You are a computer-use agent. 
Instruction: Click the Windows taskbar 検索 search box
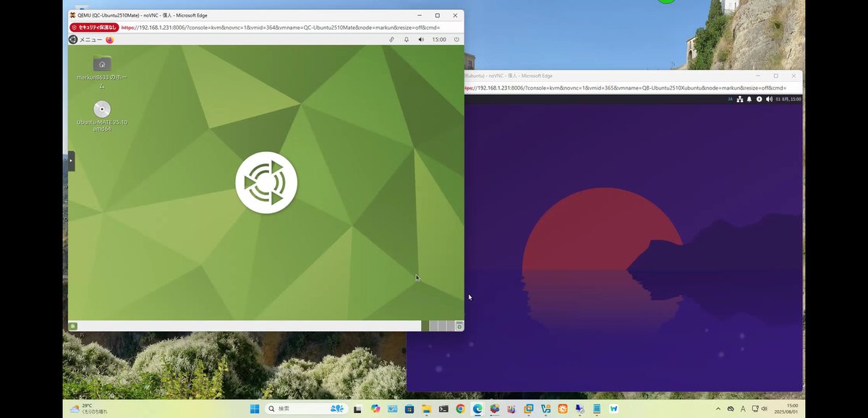coord(307,409)
